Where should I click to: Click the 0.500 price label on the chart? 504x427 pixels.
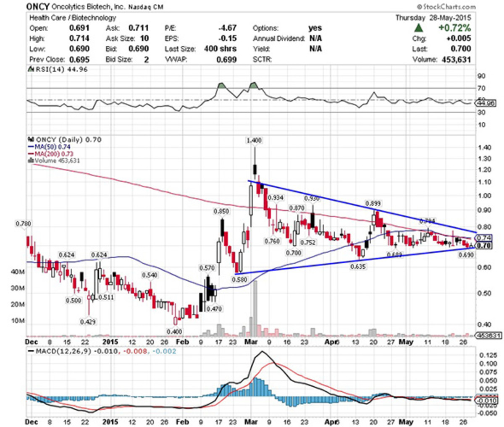(73, 300)
